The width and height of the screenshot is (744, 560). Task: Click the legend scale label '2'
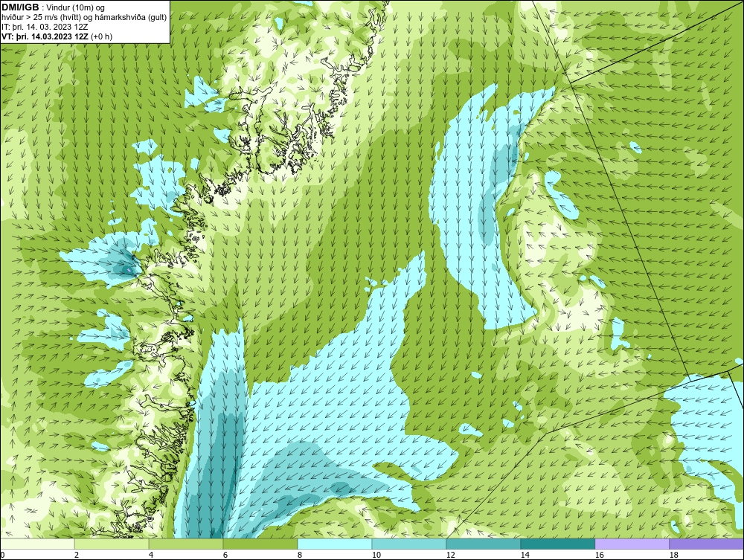pos(77,555)
